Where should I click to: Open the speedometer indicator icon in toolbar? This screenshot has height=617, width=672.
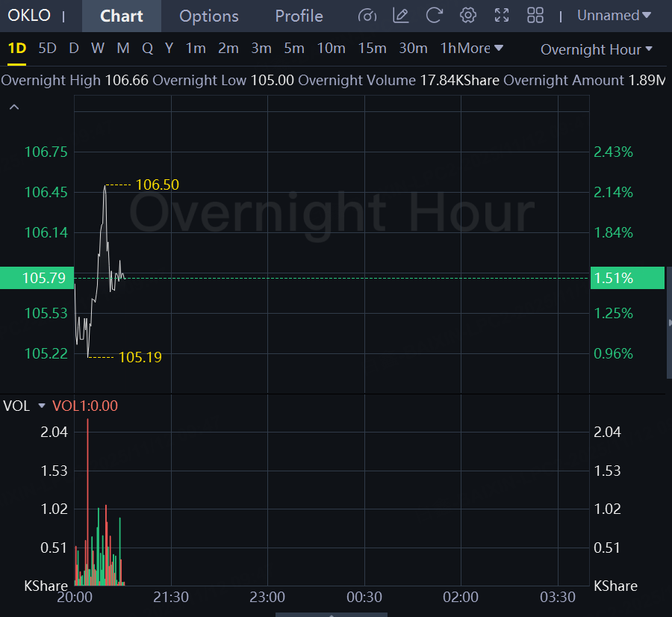coord(367,16)
